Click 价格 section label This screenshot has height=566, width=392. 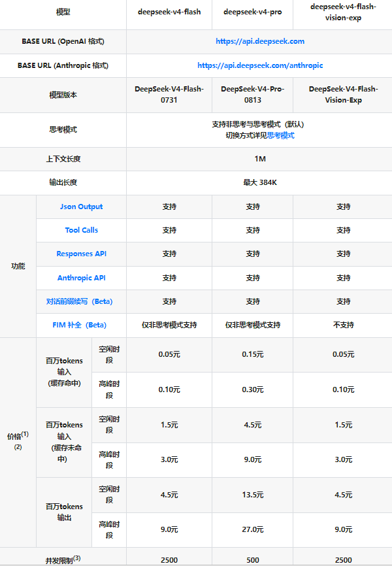(18, 441)
